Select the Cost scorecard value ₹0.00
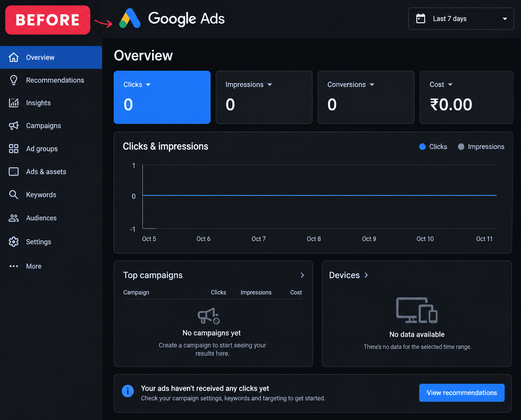The width and height of the screenshot is (521, 420). pyautogui.click(x=451, y=104)
